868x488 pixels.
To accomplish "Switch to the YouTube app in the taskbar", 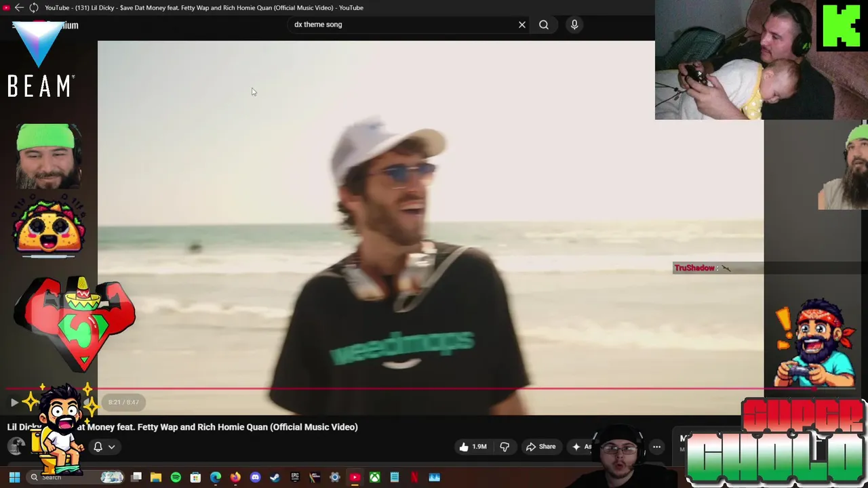I will pos(355,478).
